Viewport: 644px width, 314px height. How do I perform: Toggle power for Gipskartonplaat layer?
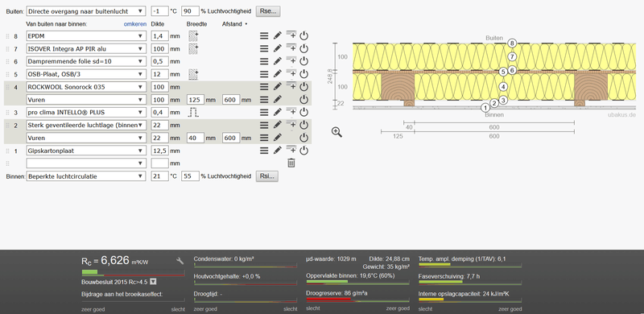pyautogui.click(x=303, y=151)
